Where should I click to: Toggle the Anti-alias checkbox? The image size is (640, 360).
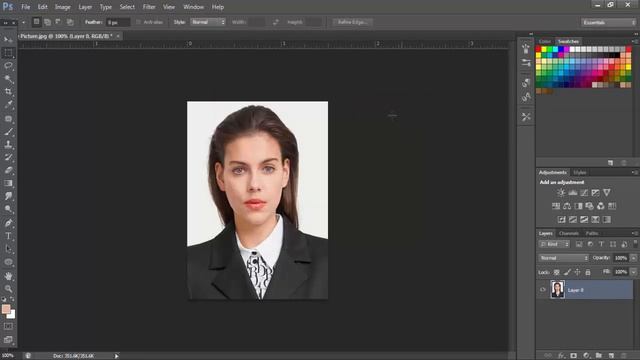(x=138, y=22)
